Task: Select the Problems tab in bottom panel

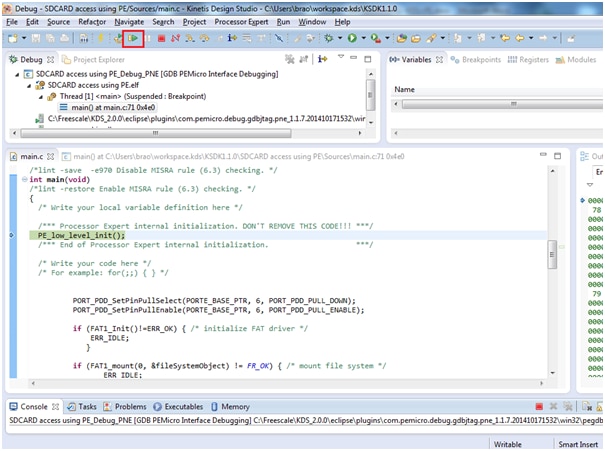Action: (x=130, y=407)
